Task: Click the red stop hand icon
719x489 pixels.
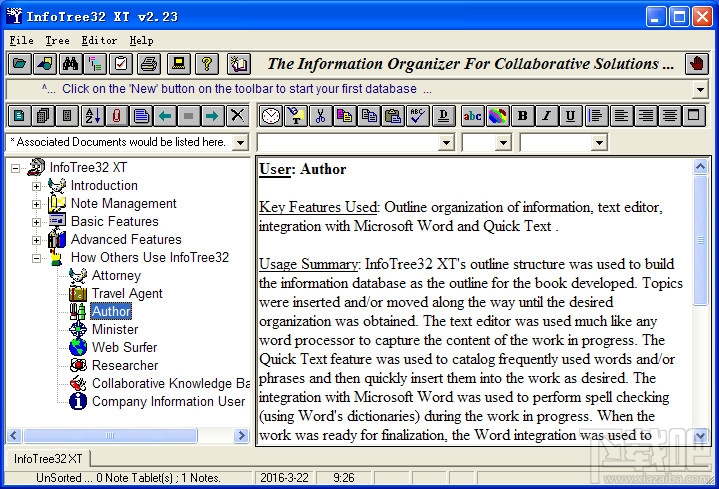Action: pyautogui.click(x=697, y=64)
